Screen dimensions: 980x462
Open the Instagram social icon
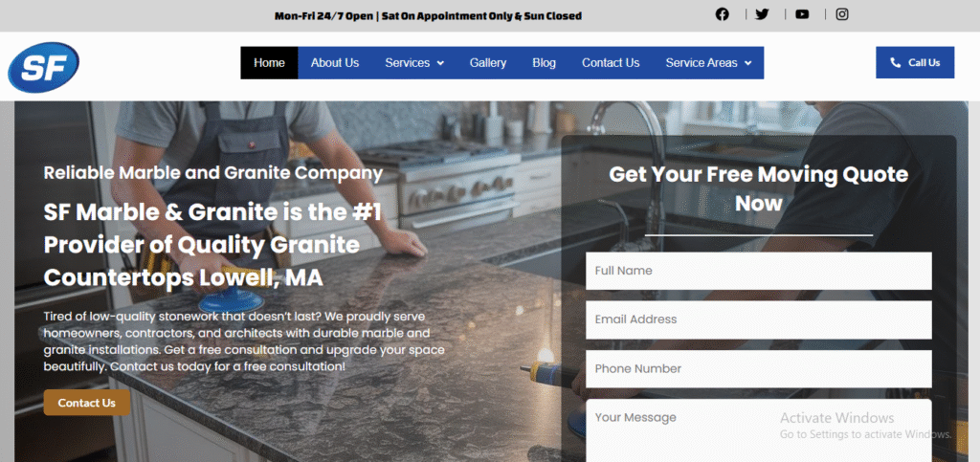(842, 14)
